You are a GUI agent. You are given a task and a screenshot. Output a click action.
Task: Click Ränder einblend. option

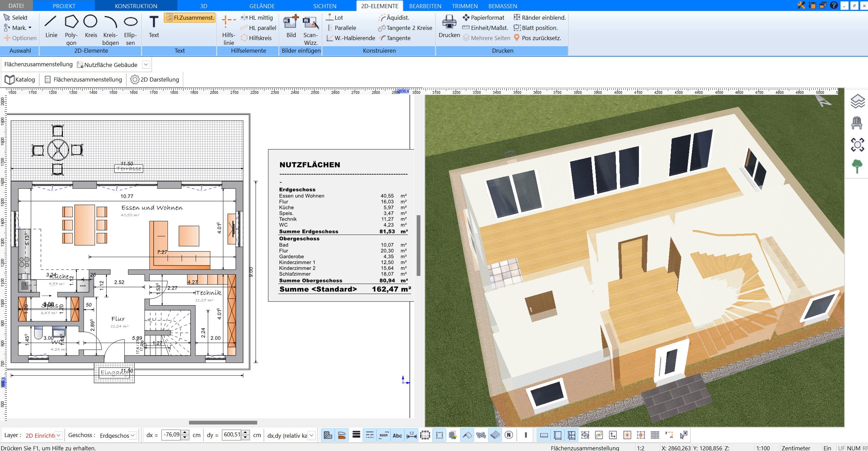pyautogui.click(x=540, y=17)
